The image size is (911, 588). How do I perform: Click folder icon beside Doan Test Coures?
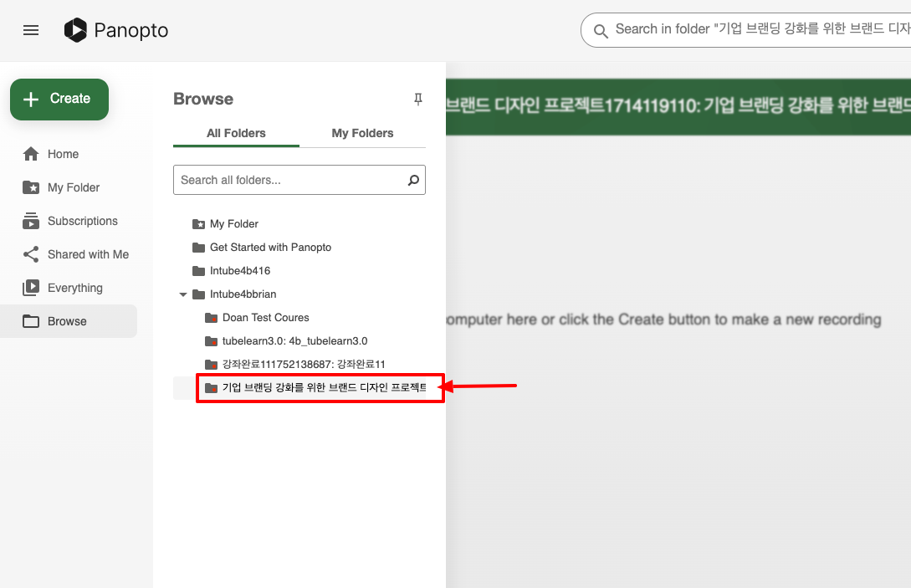(212, 318)
